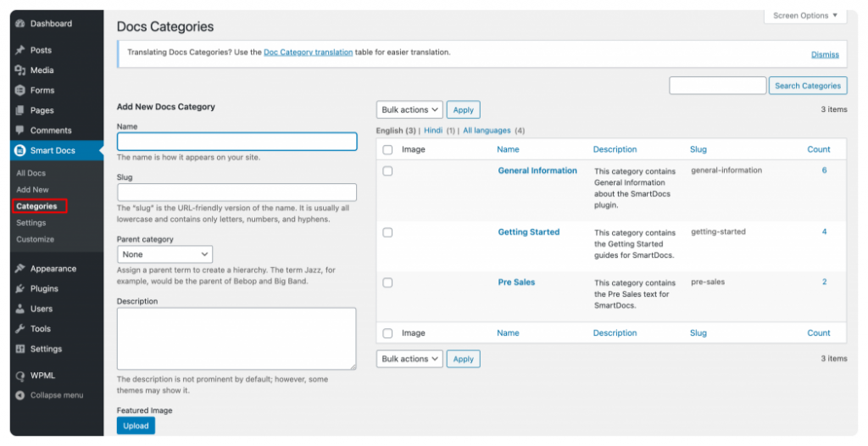Show categories in All languages

(x=487, y=131)
